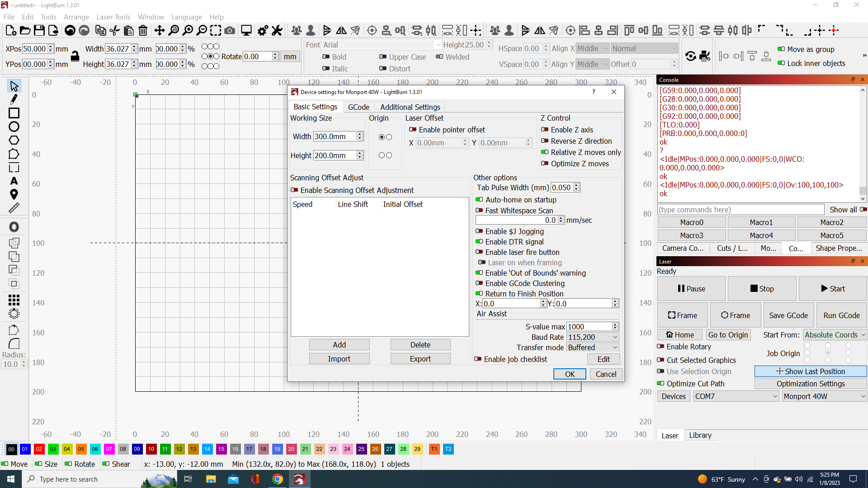Select the Measure ruler tool
Viewport: 868px width, 488px height.
pos(14,208)
